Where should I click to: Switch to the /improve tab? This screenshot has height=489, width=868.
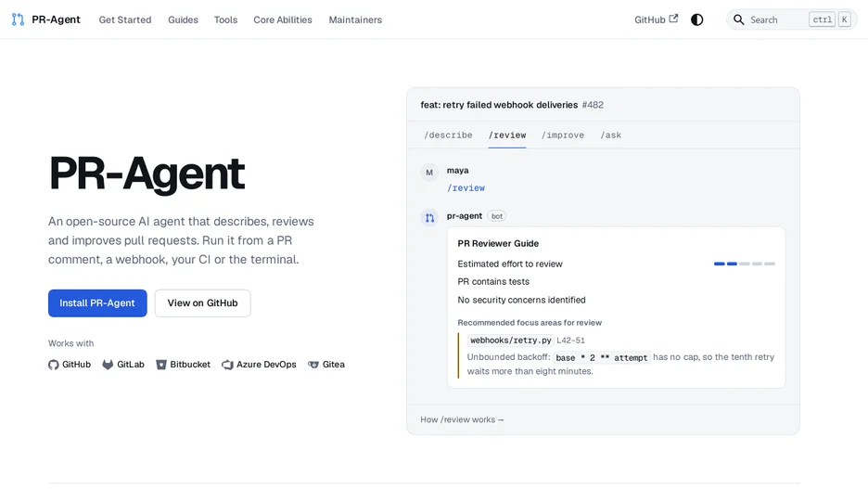[x=563, y=135]
